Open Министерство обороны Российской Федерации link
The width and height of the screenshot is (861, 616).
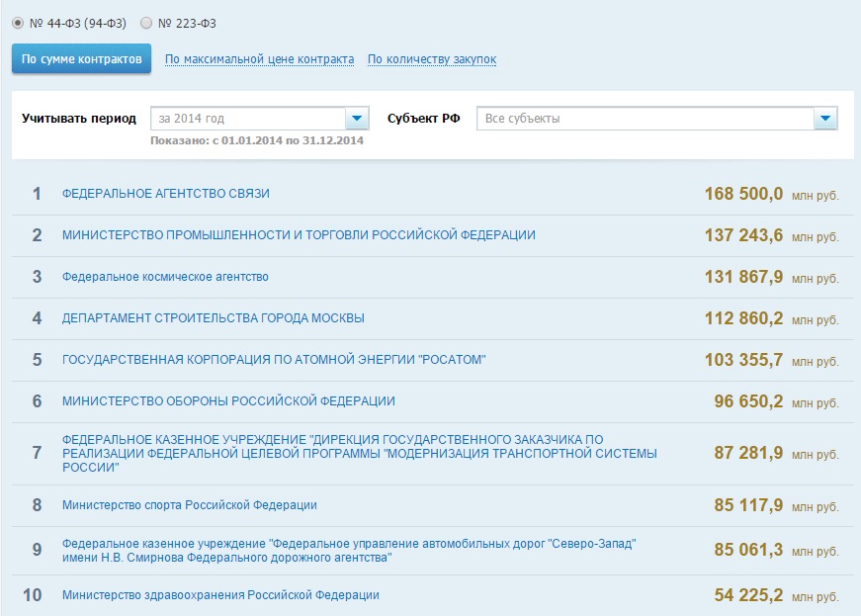point(228,401)
